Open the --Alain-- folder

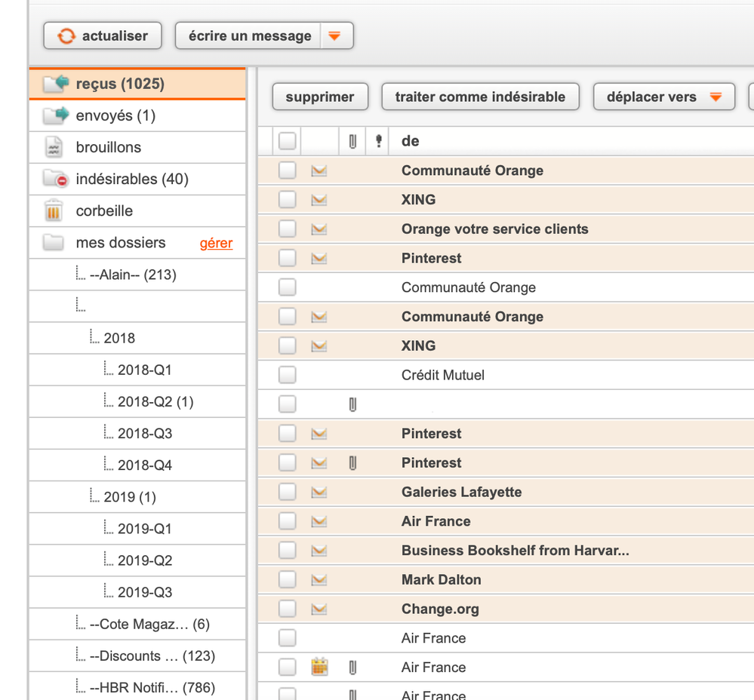[132, 275]
